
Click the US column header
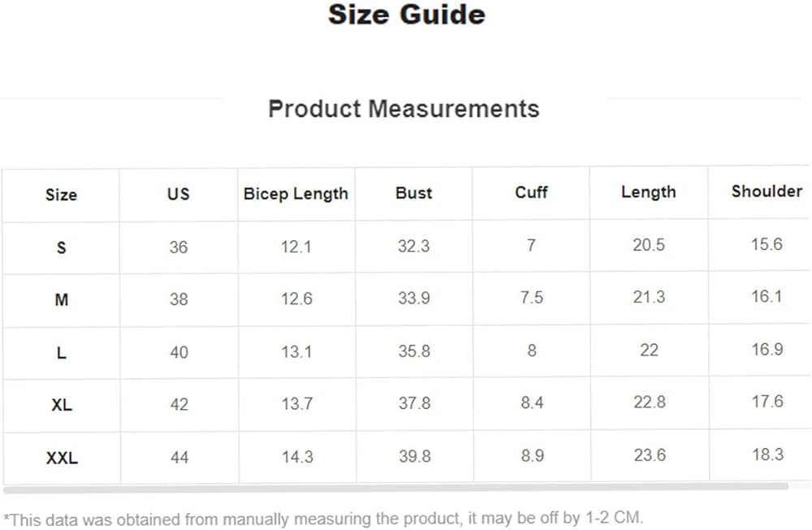(x=178, y=194)
